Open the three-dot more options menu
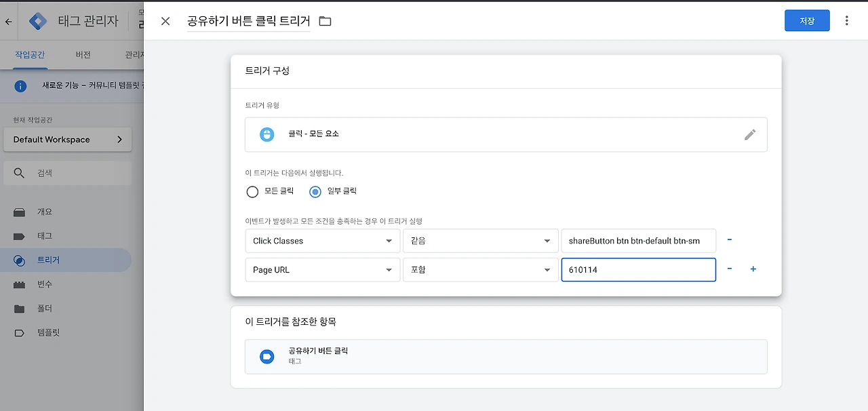Viewport: 868px width, 411px height. coord(846,21)
